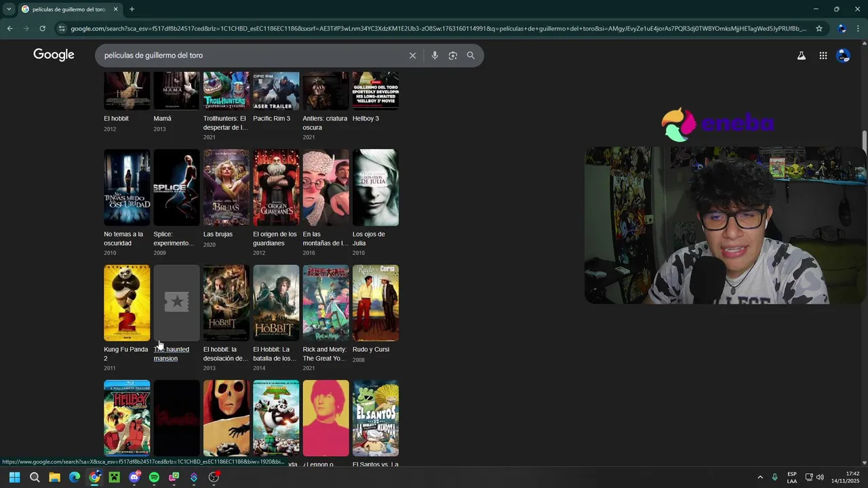This screenshot has width=868, height=488.
Task: Bookmark this page with the star icon
Action: [x=819, y=28]
